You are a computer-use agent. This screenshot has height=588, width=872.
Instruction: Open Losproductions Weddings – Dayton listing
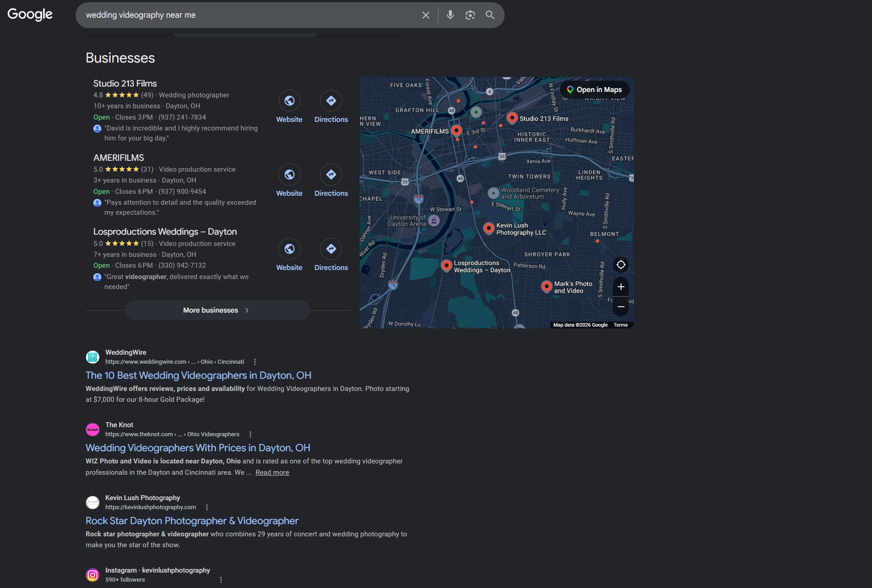point(165,231)
